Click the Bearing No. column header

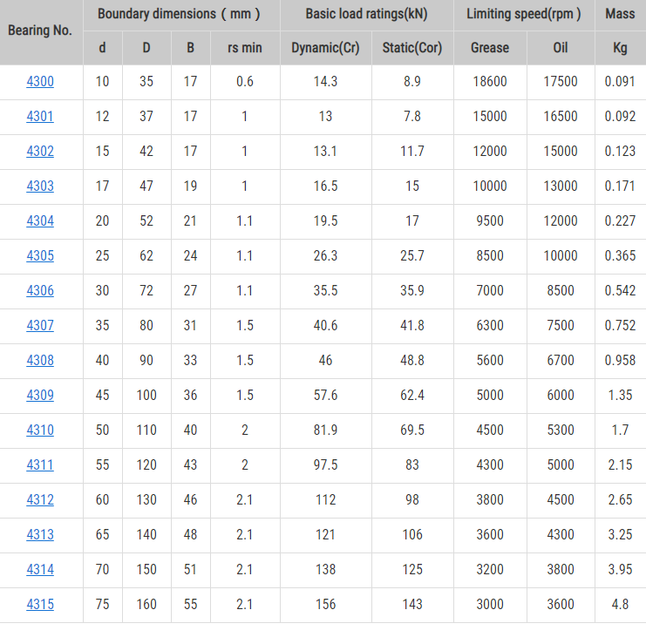pos(40,31)
